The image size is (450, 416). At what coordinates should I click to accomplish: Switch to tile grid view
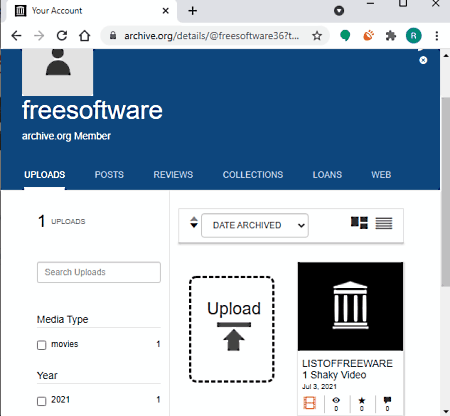(x=359, y=223)
